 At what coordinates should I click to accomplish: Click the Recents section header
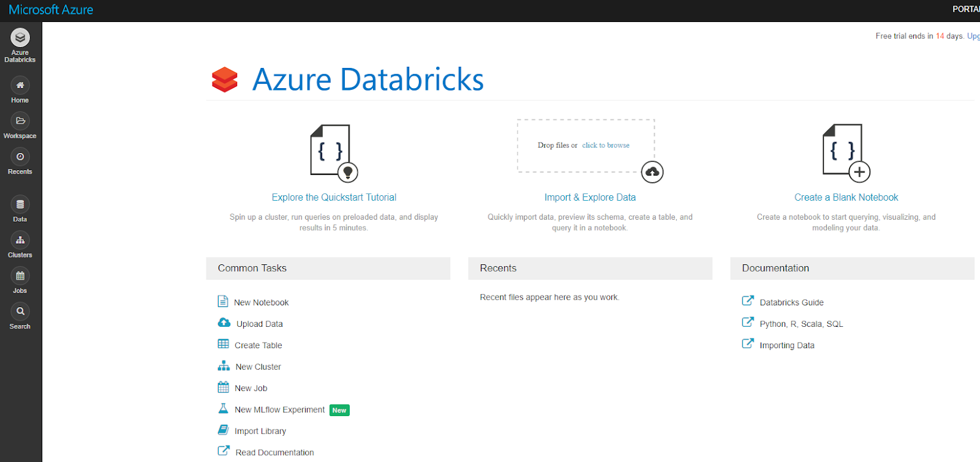point(590,268)
